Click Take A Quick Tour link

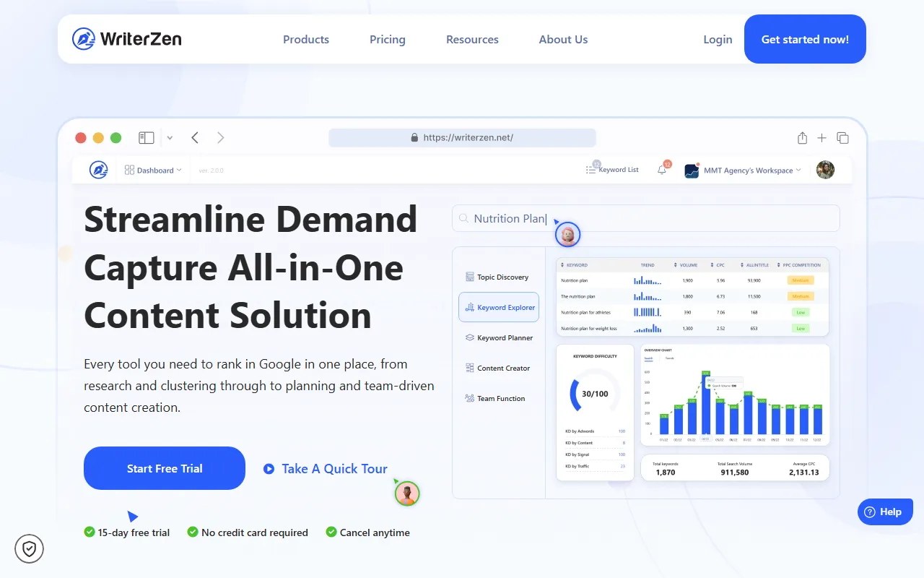326,469
